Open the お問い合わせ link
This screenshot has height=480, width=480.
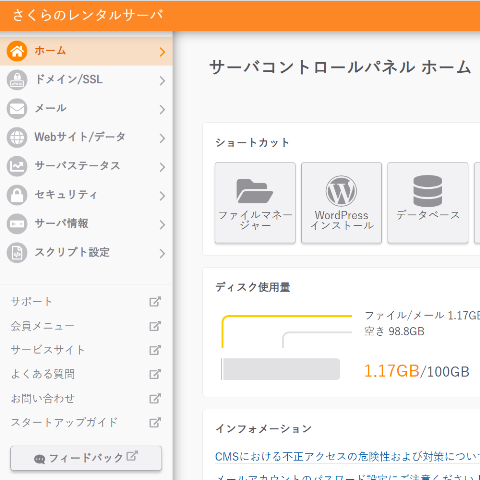pos(43,398)
